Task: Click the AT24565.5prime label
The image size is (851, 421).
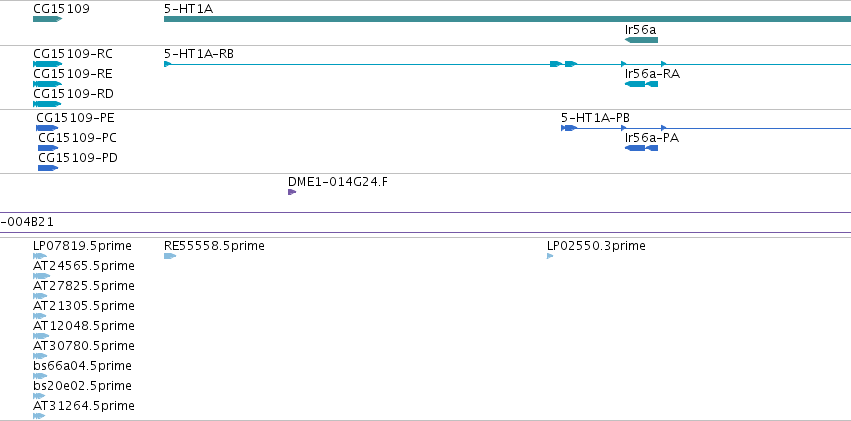Action: (x=84, y=266)
